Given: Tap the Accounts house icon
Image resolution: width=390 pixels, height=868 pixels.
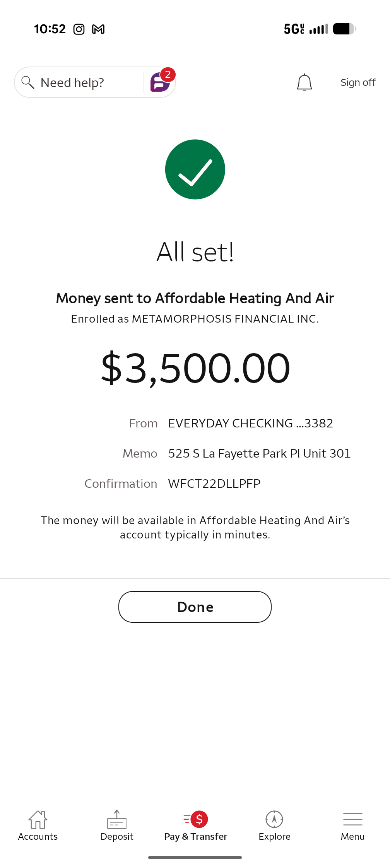Looking at the screenshot, I should [x=38, y=819].
